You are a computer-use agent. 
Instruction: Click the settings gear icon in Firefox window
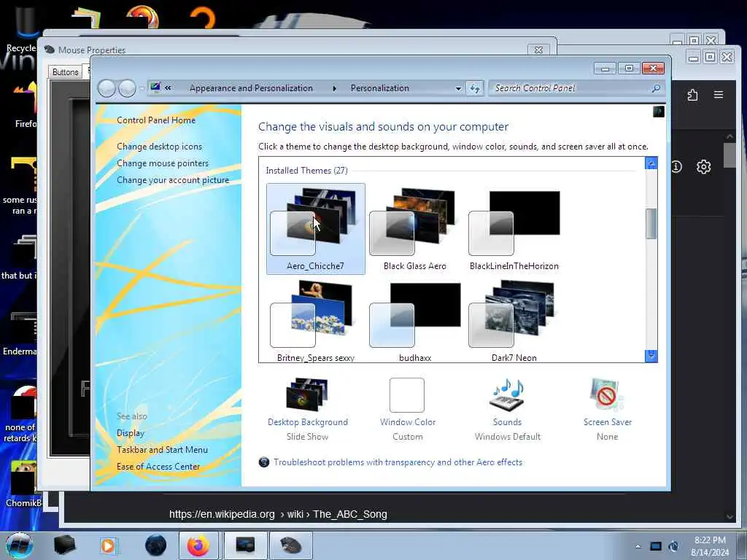[x=704, y=167]
